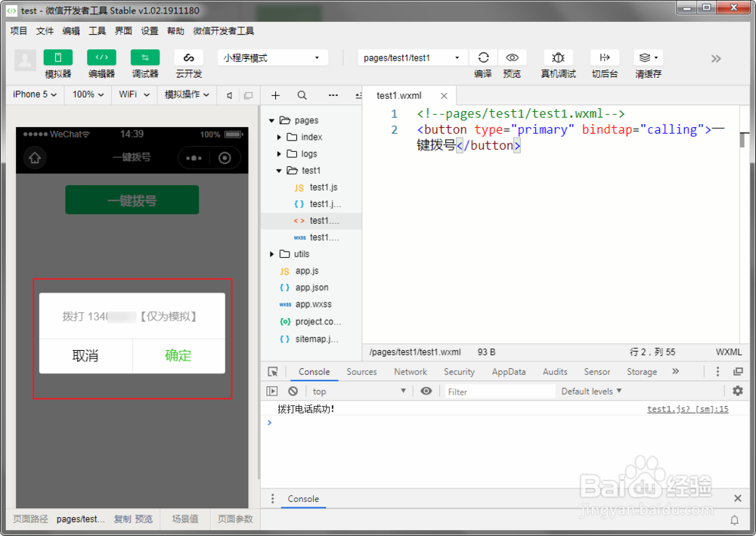Toggle the 调试器 debugger panel button

pyautogui.click(x=145, y=57)
